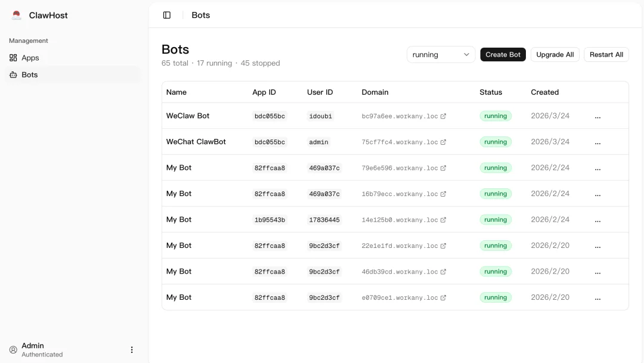Open the actions menu for WeClaw Bot
Viewport: 644px width, 363px height.
[597, 116]
